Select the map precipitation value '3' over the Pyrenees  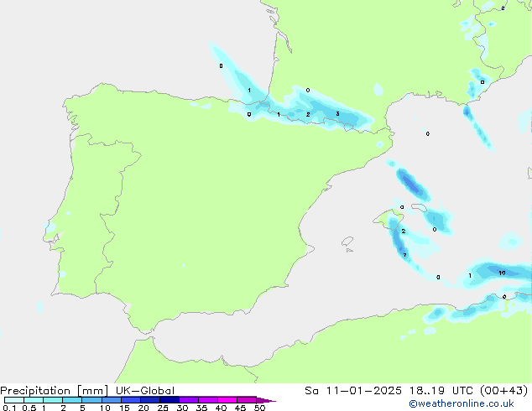click(x=337, y=113)
